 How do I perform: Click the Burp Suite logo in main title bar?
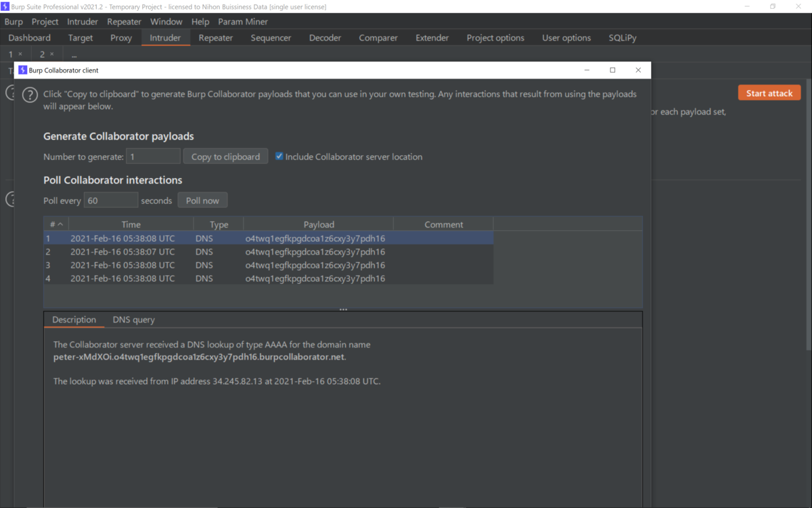pyautogui.click(x=5, y=6)
